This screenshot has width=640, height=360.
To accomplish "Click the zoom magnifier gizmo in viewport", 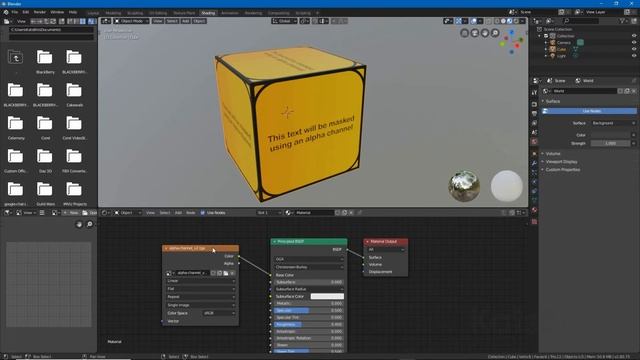I will (495, 33).
